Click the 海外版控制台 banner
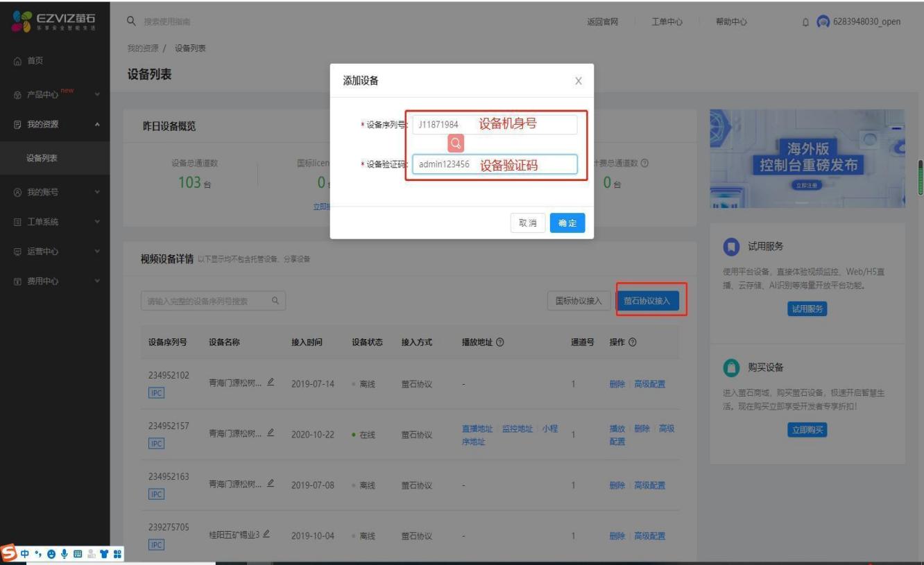The height and width of the screenshot is (565, 924). 807,159
